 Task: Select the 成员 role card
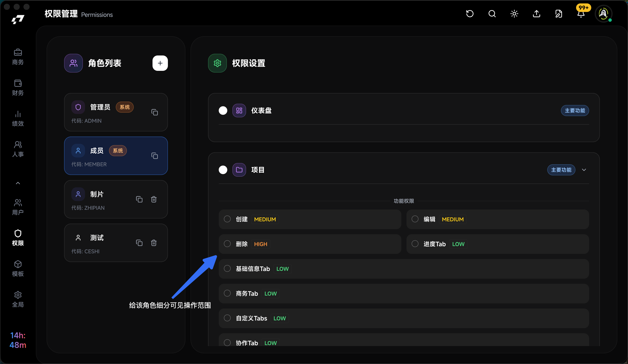click(116, 156)
